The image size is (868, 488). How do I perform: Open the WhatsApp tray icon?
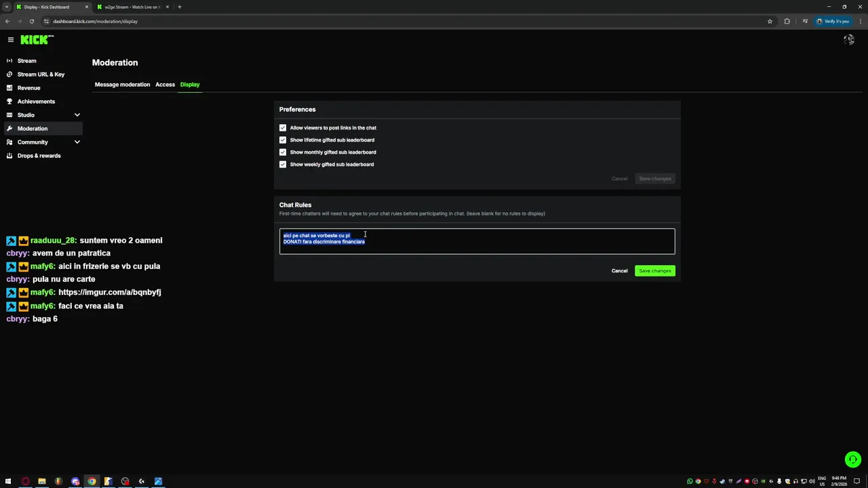pos(690,481)
